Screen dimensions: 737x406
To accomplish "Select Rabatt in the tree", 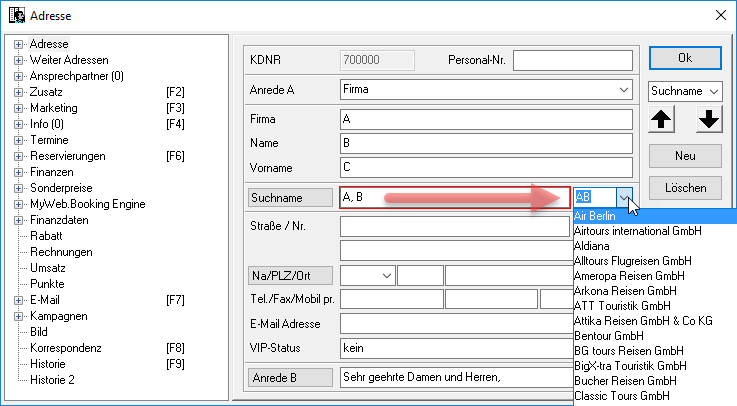I will point(46,236).
